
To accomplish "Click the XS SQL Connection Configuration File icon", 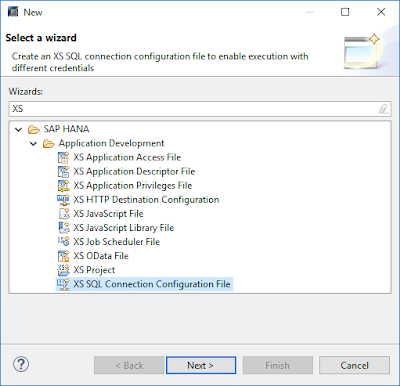I will click(x=63, y=284).
